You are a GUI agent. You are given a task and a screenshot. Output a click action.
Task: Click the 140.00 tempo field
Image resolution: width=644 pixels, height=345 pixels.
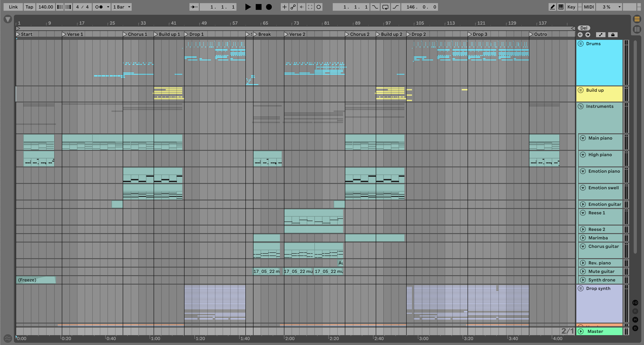[x=45, y=7]
